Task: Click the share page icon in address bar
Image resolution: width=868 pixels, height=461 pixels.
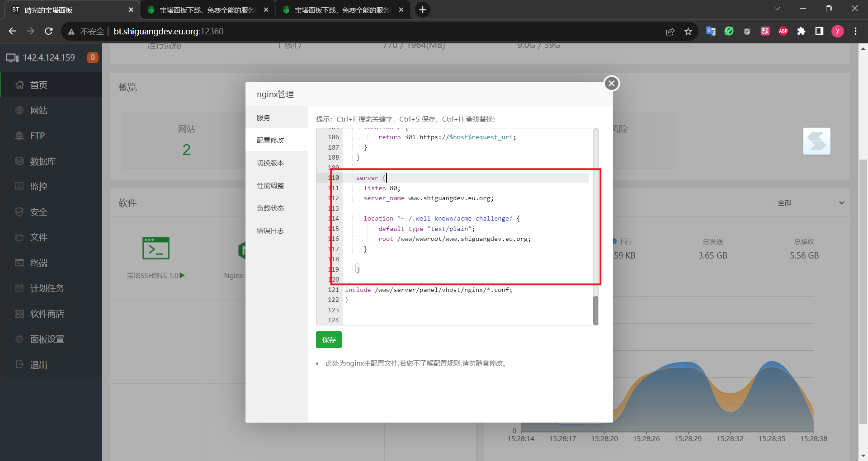Action: [670, 31]
